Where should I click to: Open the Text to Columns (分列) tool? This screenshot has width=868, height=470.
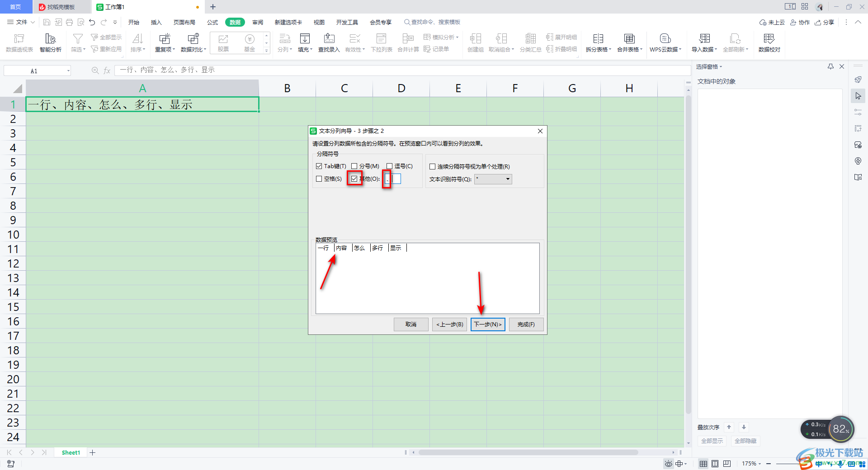285,43
